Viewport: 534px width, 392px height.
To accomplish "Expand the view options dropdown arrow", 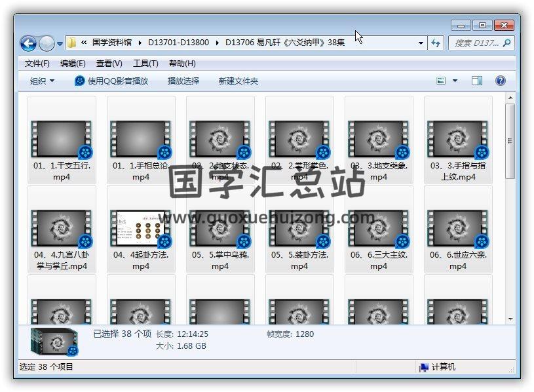I will pos(455,81).
